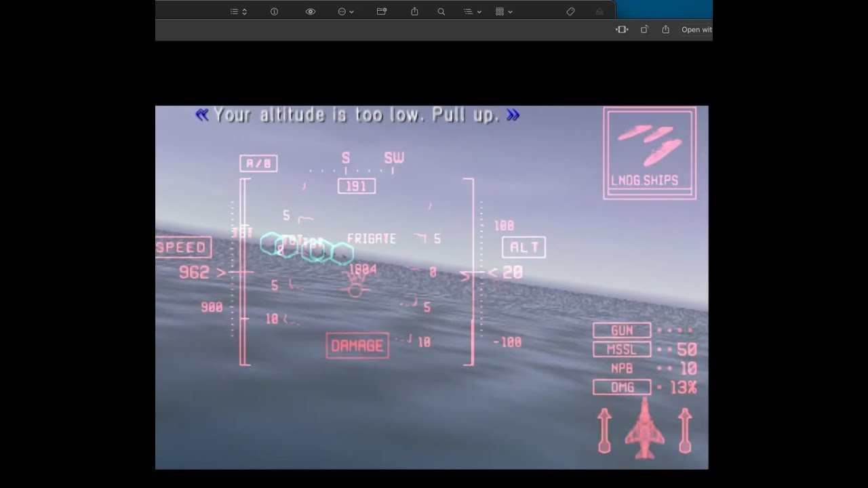The width and height of the screenshot is (868, 488).
Task: Click the search magnifier icon
Action: [441, 12]
